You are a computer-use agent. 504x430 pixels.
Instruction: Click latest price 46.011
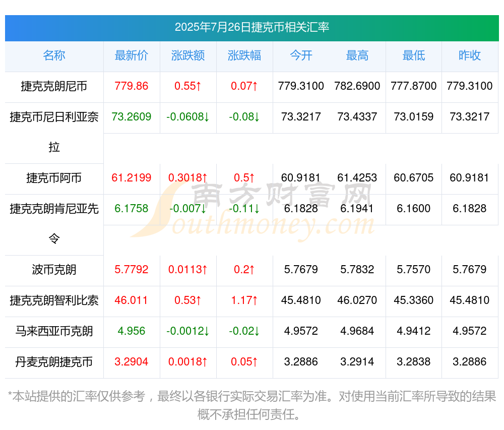(132, 300)
